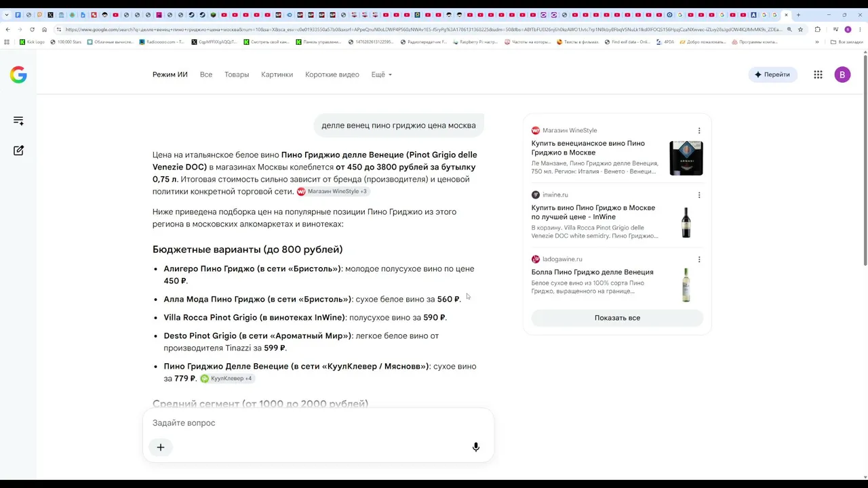Open the more options menu for Магазин WineStyle result
This screenshot has width=868, height=488.
(x=699, y=131)
